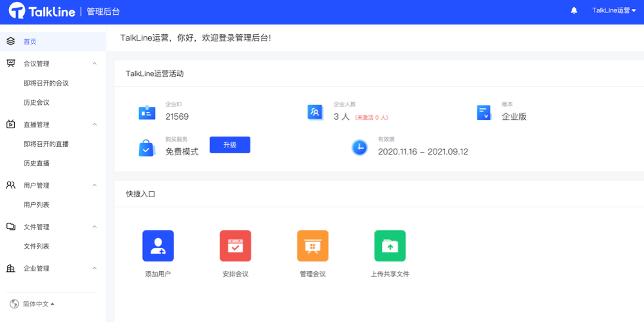The image size is (644, 322).
Task: Select 历史直播 from the sidebar
Action: [37, 164]
